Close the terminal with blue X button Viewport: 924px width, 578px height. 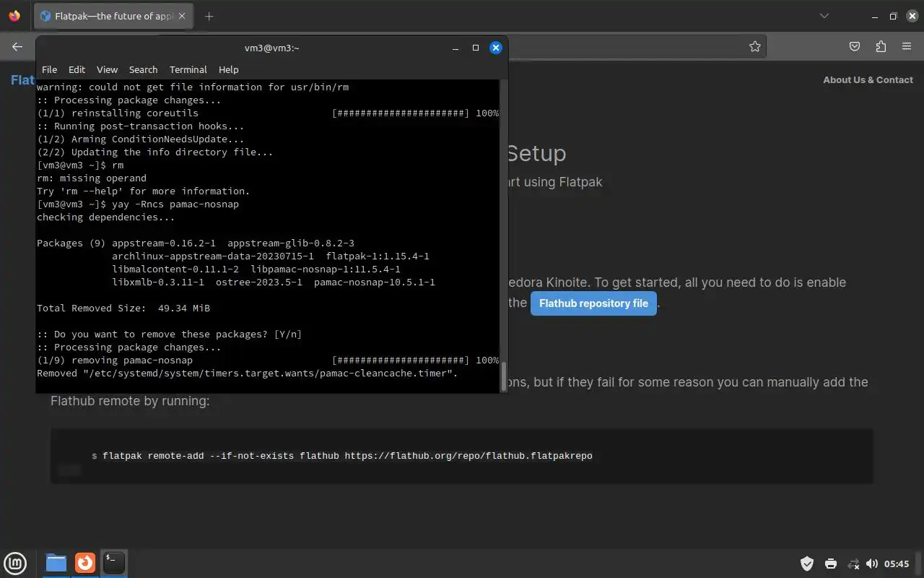pos(496,48)
